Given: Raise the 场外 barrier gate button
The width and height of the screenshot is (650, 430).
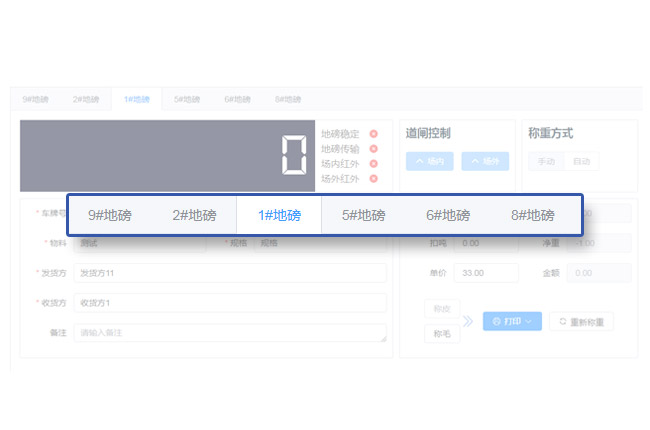Looking at the screenshot, I should (x=484, y=161).
